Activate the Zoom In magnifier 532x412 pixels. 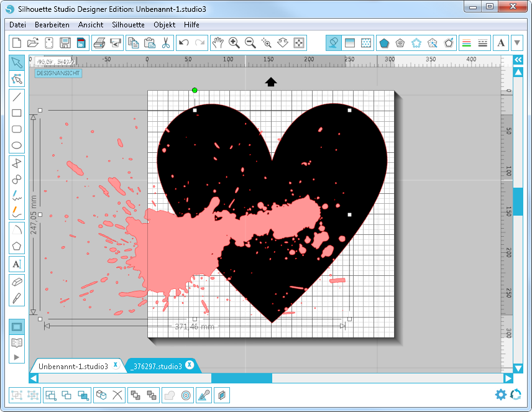234,43
